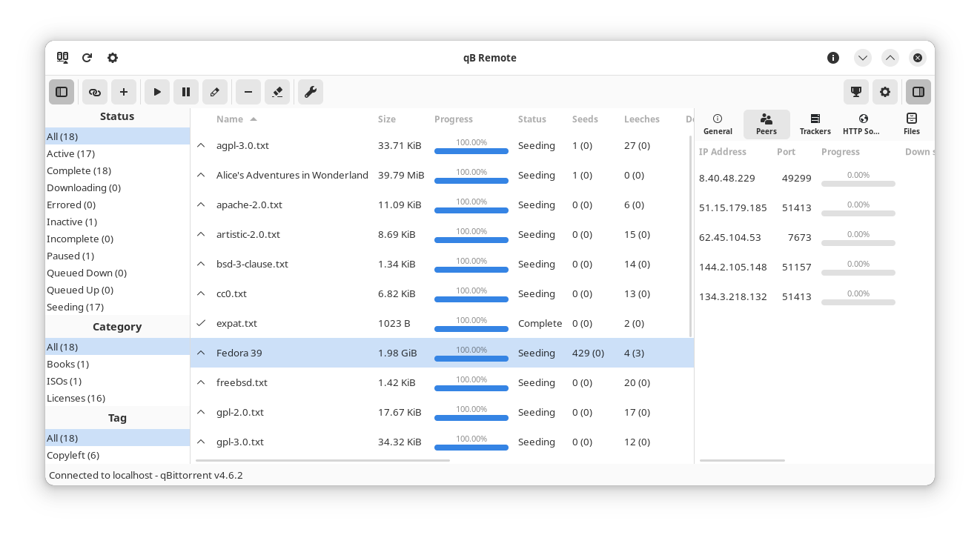
Task: Click the Size column header
Action: point(386,119)
